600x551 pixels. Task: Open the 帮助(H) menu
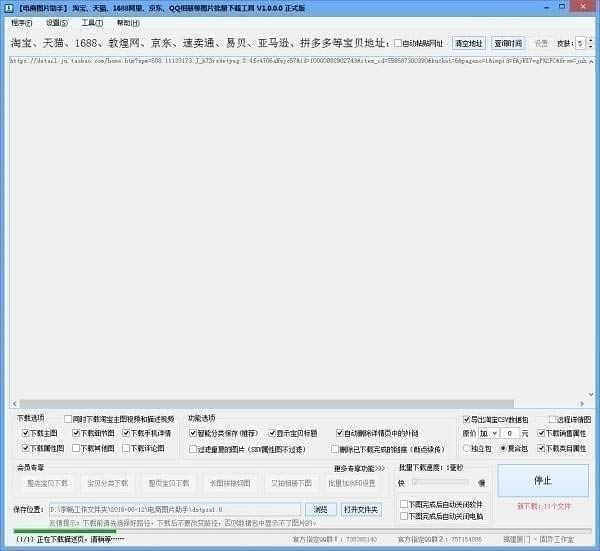pos(128,23)
